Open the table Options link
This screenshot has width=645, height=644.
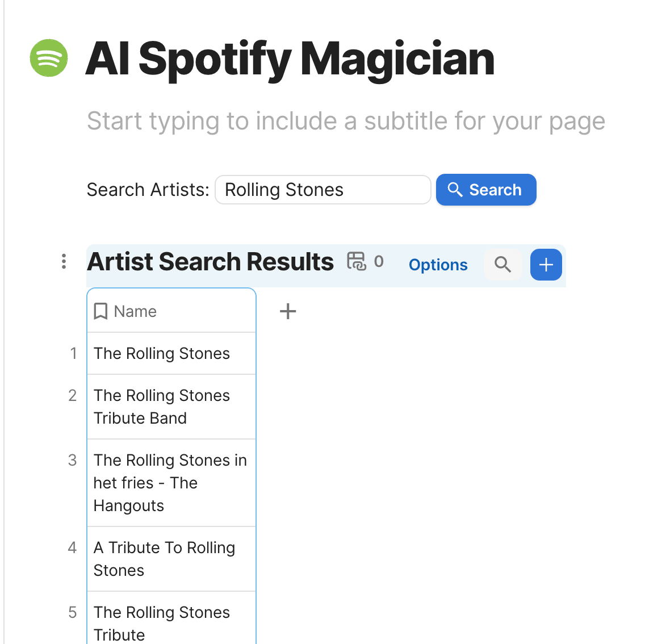tap(438, 265)
